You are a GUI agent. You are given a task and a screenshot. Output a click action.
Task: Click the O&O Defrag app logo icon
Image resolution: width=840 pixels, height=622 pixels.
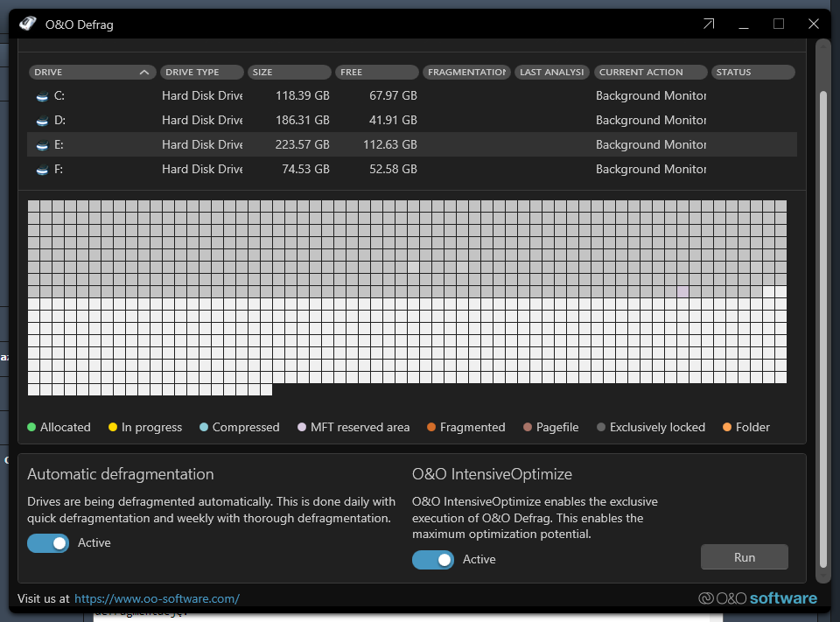pyautogui.click(x=28, y=24)
